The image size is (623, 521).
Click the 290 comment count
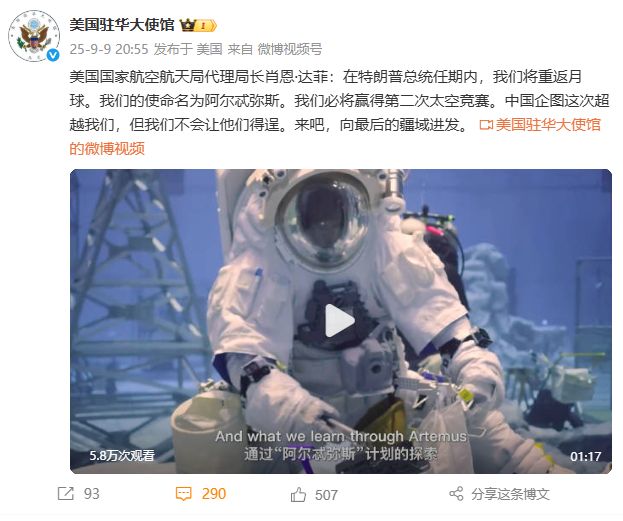coord(214,494)
